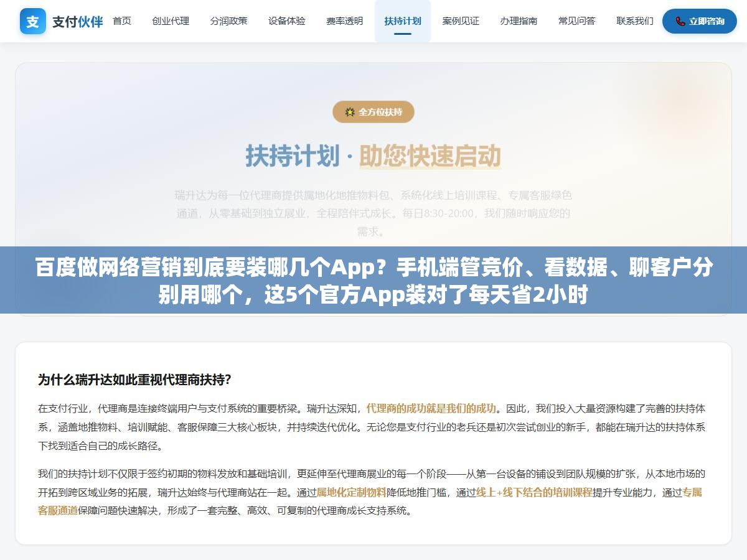The width and height of the screenshot is (747, 560).
Task: Open the 首页 menu item
Action: click(x=122, y=21)
